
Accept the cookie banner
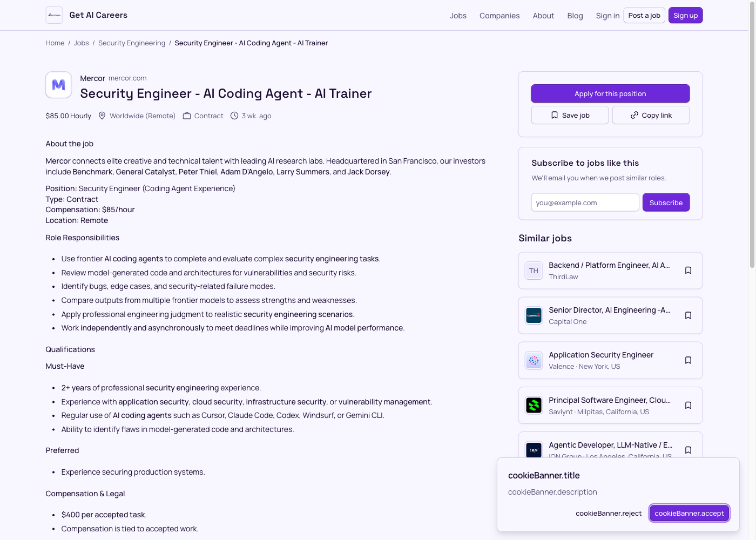(689, 513)
